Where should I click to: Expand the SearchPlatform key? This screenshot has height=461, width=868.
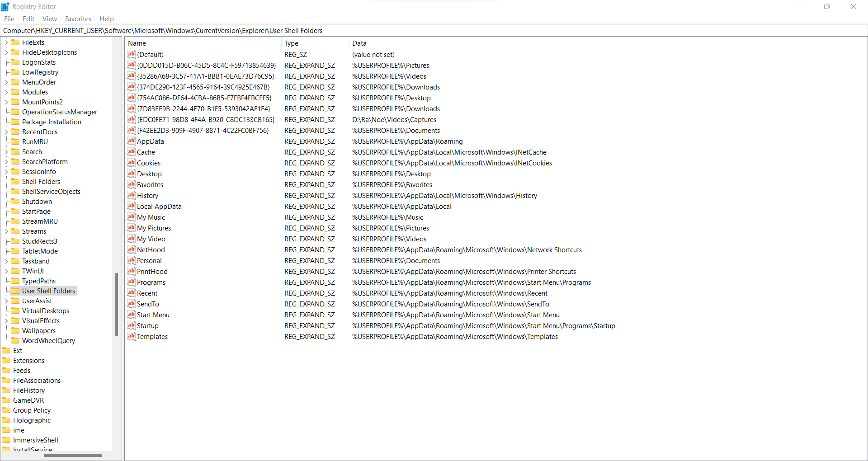6,162
